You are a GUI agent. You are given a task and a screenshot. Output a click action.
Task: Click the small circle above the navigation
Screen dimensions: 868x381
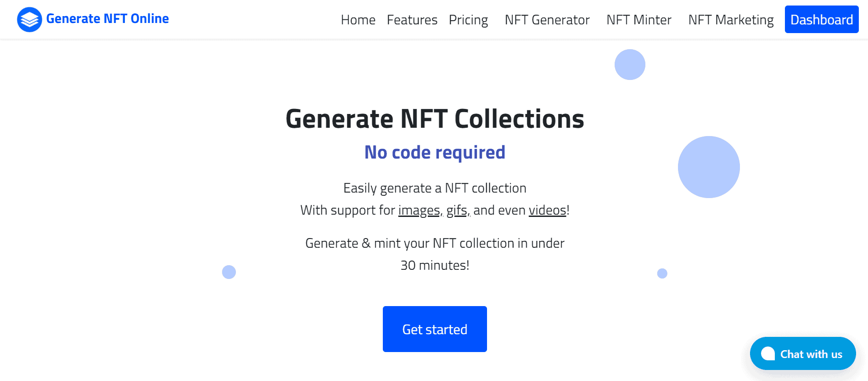pyautogui.click(x=629, y=64)
